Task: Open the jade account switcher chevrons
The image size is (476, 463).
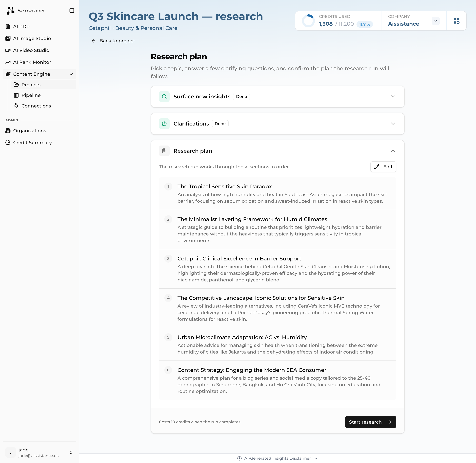Action: pos(71,452)
